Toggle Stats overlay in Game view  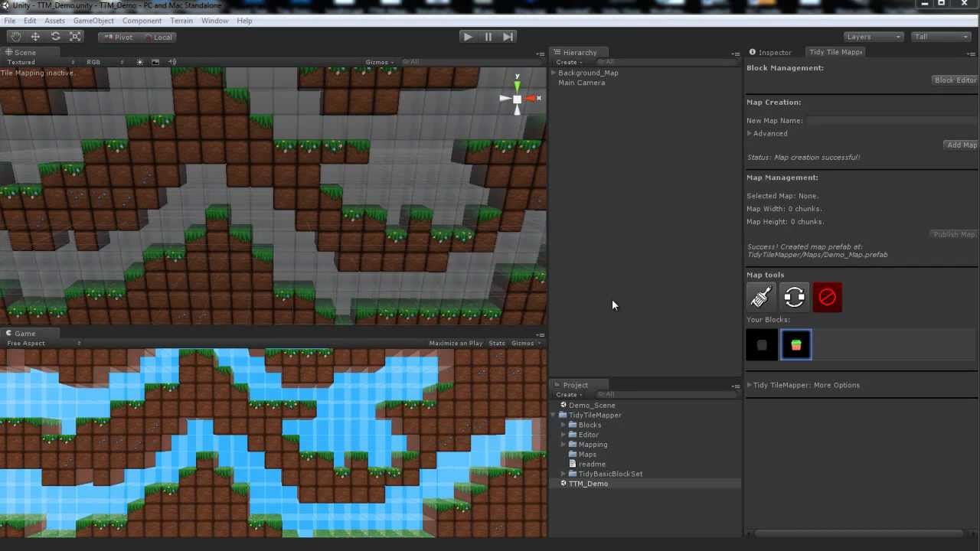497,344
